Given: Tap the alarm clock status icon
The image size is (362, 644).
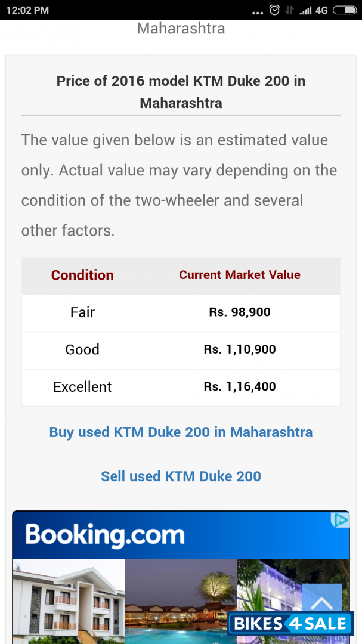Looking at the screenshot, I should tap(274, 10).
